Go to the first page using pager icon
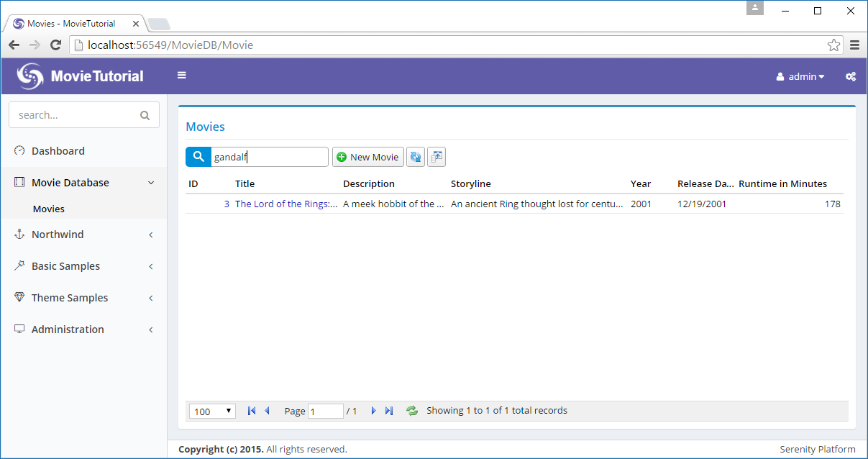 (x=251, y=411)
